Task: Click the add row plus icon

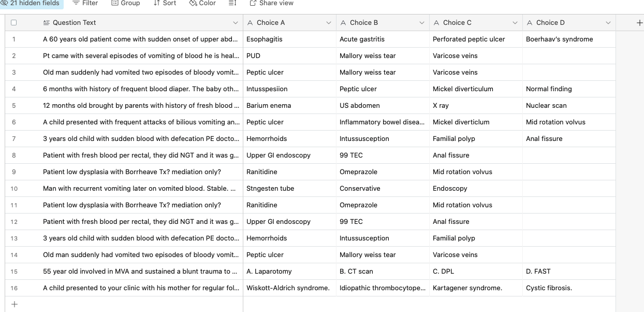Action: tap(14, 304)
